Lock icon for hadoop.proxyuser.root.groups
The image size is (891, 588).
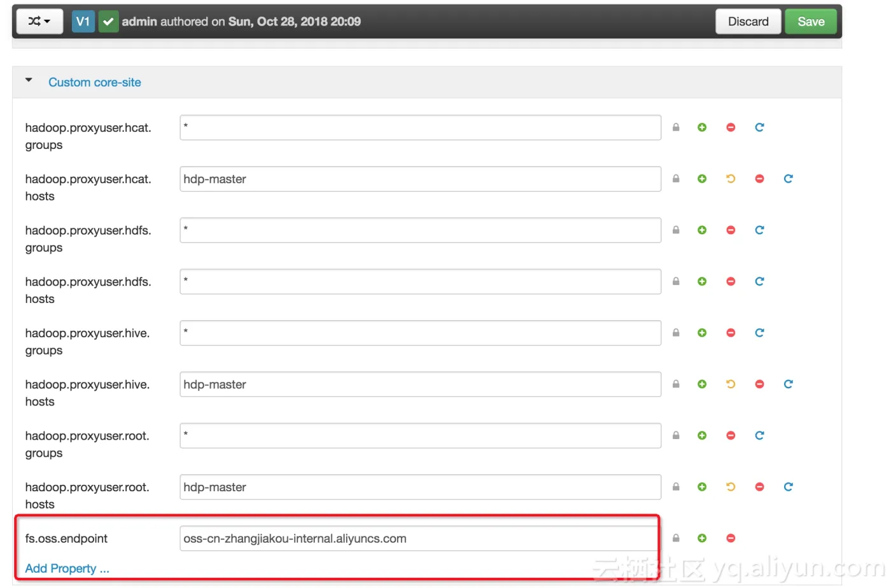tap(676, 436)
